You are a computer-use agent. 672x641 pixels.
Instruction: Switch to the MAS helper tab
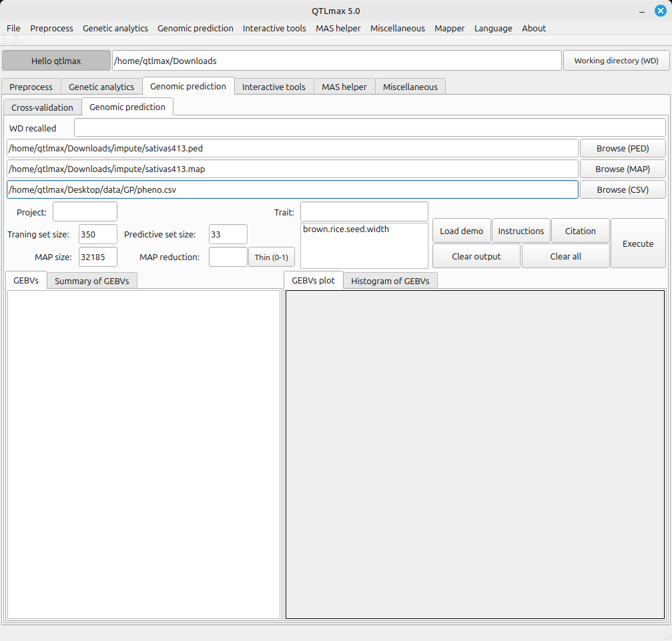pyautogui.click(x=344, y=87)
